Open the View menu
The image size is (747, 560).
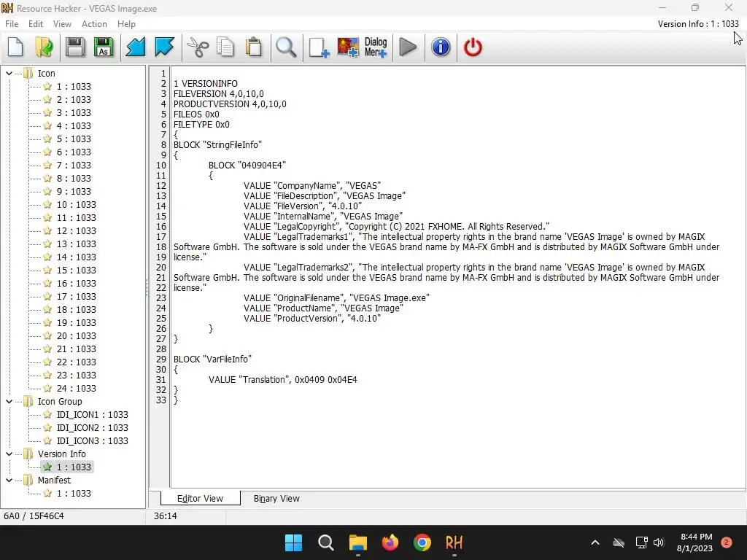[x=62, y=24]
